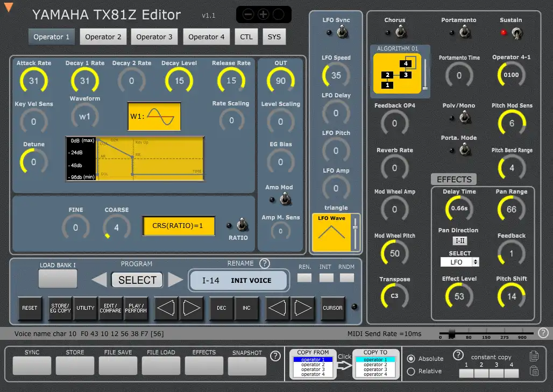Click constant copy button 3

(x=496, y=373)
